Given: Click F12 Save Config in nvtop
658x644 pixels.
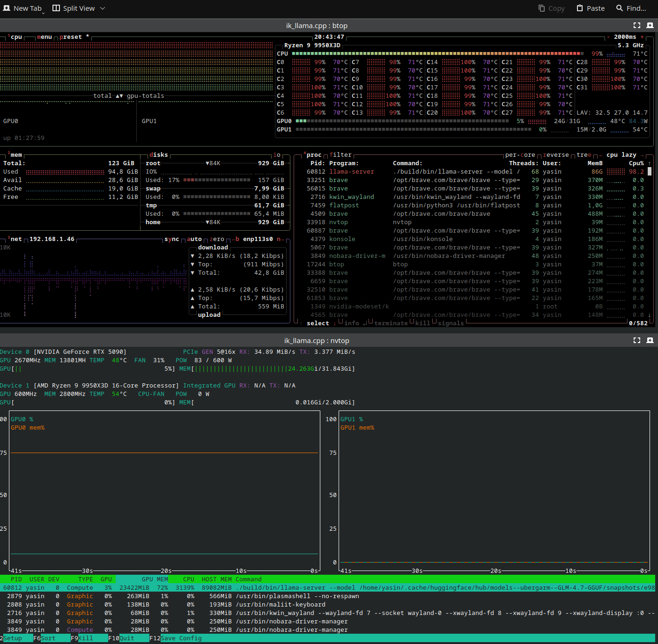Looking at the screenshot, I should [x=181, y=638].
